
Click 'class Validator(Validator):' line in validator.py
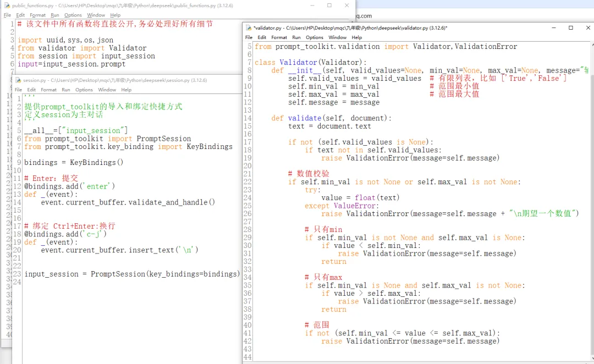pyautogui.click(x=311, y=63)
